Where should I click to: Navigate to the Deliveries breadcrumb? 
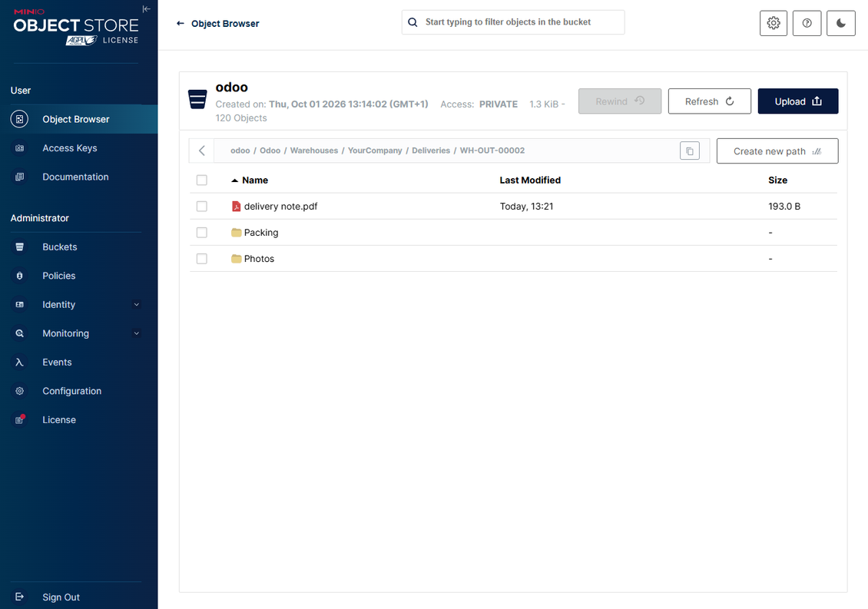(431, 151)
